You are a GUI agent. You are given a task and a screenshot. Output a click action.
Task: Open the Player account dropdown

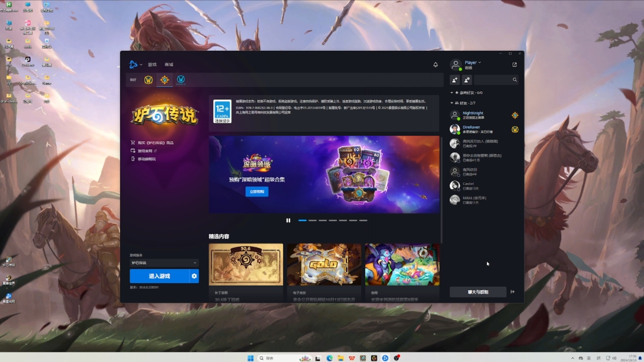pyautogui.click(x=473, y=63)
